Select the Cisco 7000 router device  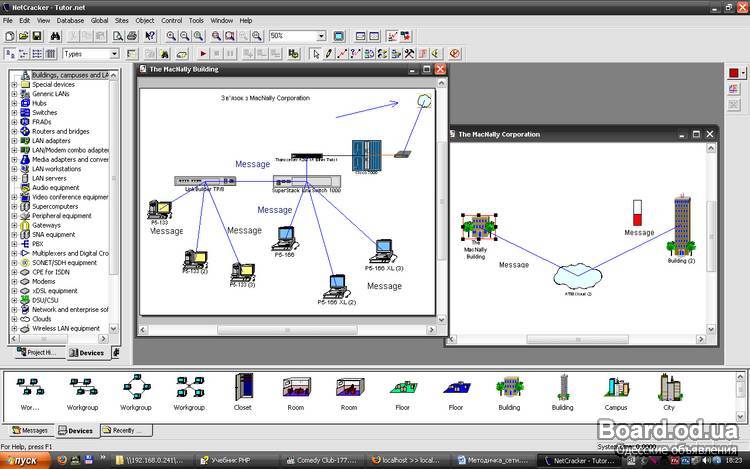click(366, 155)
